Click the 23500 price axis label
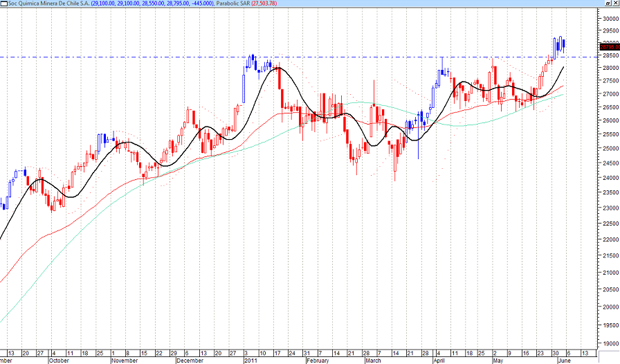This screenshot has height=364, width=620. pyautogui.click(x=611, y=192)
